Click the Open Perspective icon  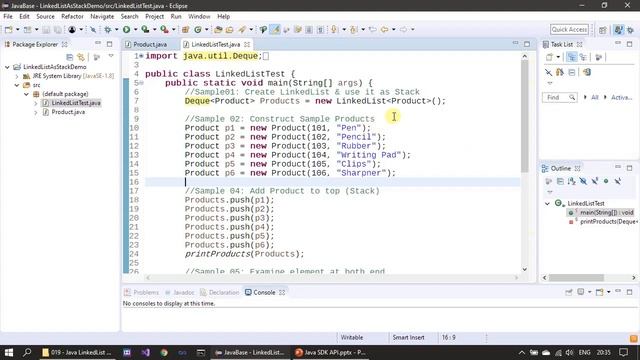click(x=603, y=30)
